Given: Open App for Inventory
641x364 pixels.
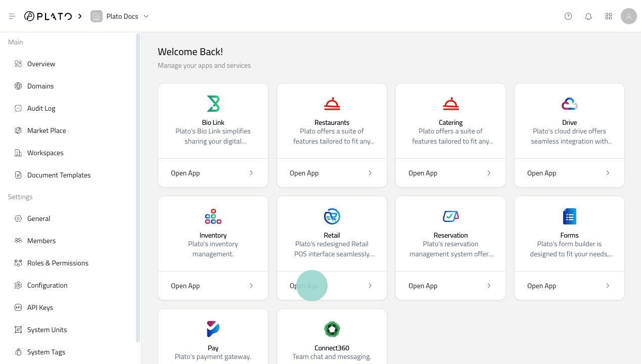Looking at the screenshot, I should [213, 286].
